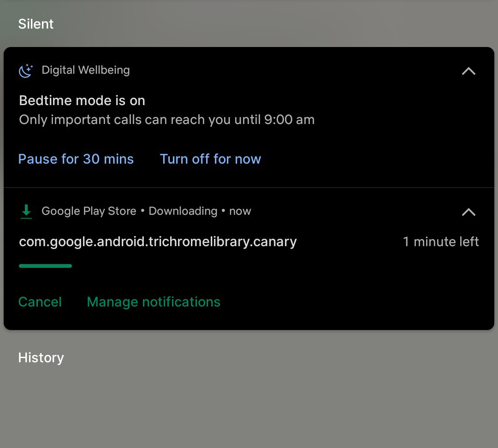Collapse the Digital Wellbeing notification
Viewport: 498px width, 448px height.
(468, 71)
